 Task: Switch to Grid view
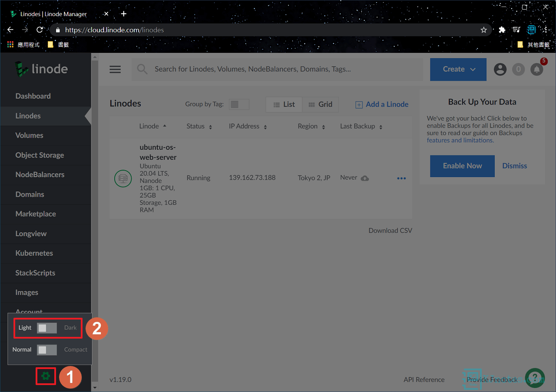pos(320,105)
